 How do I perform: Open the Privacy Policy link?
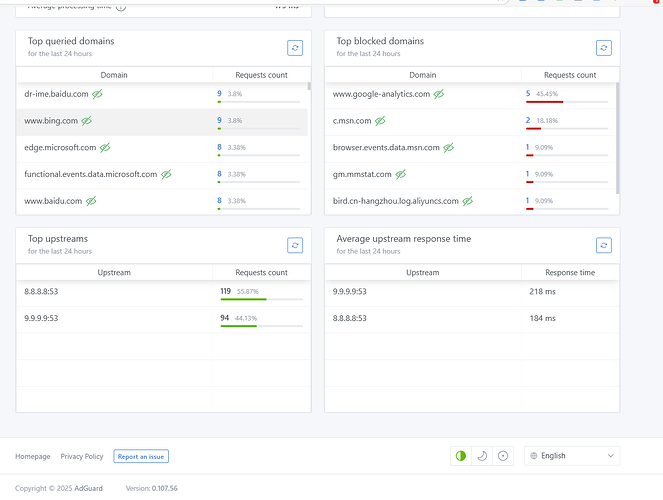pyautogui.click(x=82, y=456)
